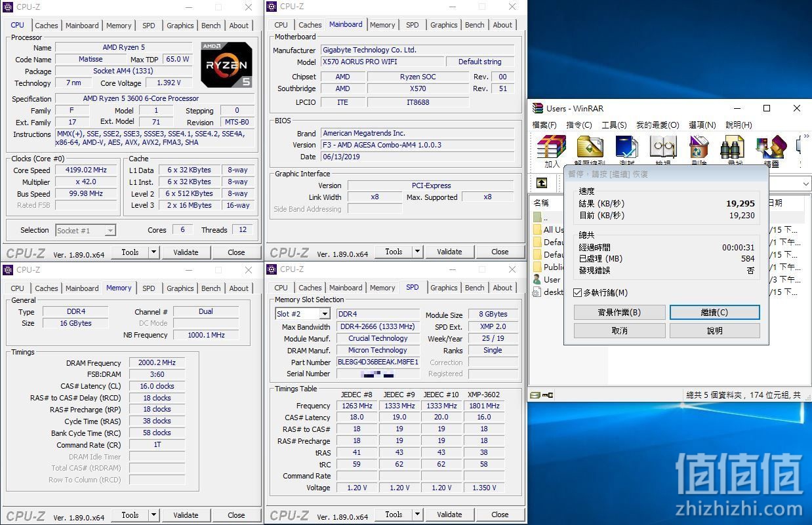Click the Tools button in the Memory window
This screenshot has height=525, width=812.
(x=130, y=515)
